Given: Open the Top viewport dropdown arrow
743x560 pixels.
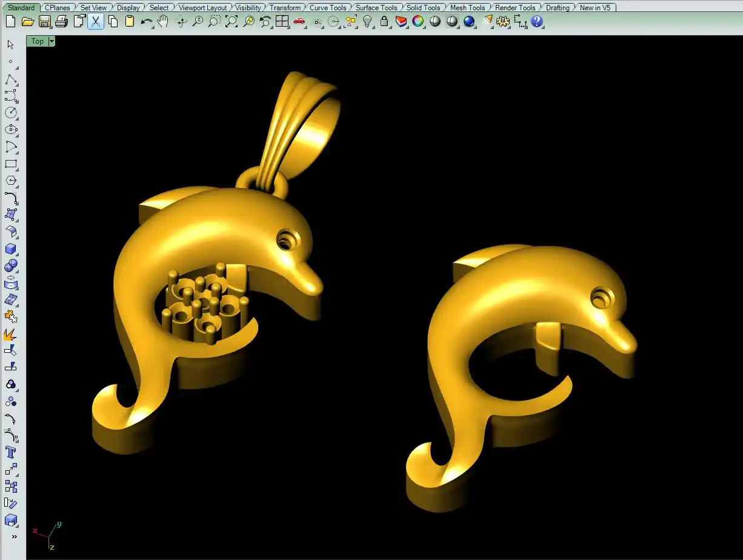Looking at the screenshot, I should 52,41.
